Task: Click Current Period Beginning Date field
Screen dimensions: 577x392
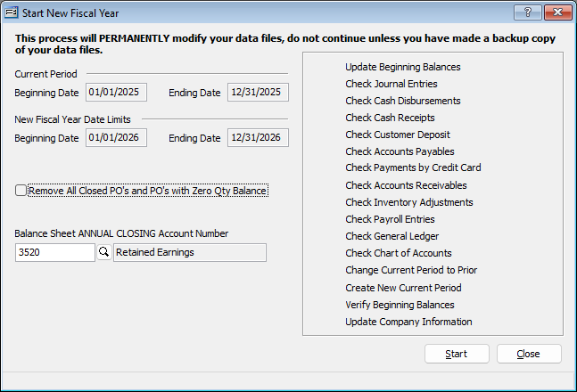Action: [117, 92]
